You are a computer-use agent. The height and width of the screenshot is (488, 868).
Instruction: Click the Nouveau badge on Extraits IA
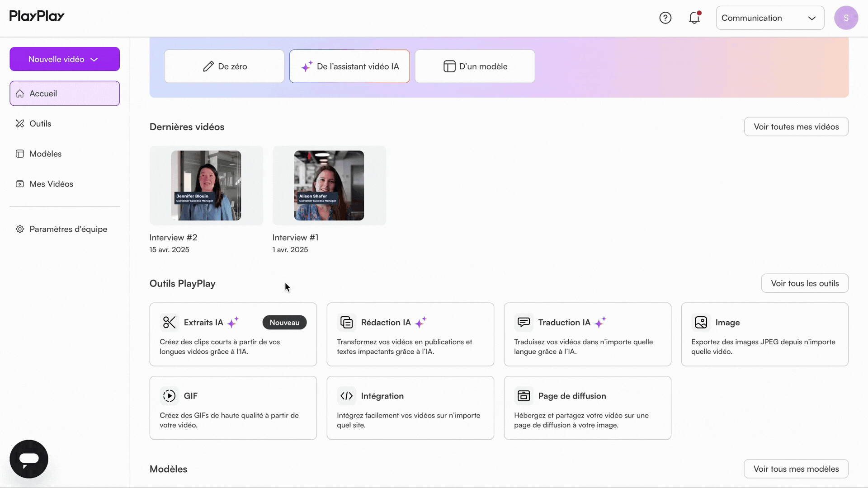pos(284,323)
